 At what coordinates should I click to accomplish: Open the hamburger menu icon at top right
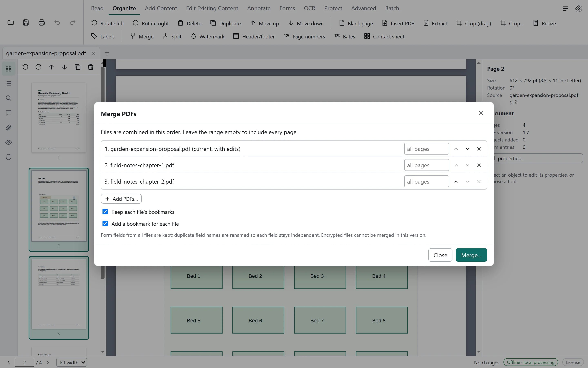tap(565, 9)
